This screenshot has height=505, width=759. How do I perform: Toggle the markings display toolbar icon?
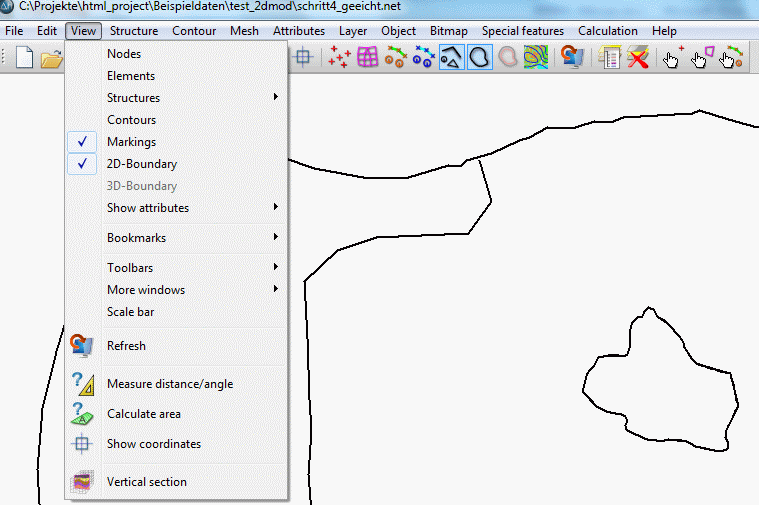452,57
